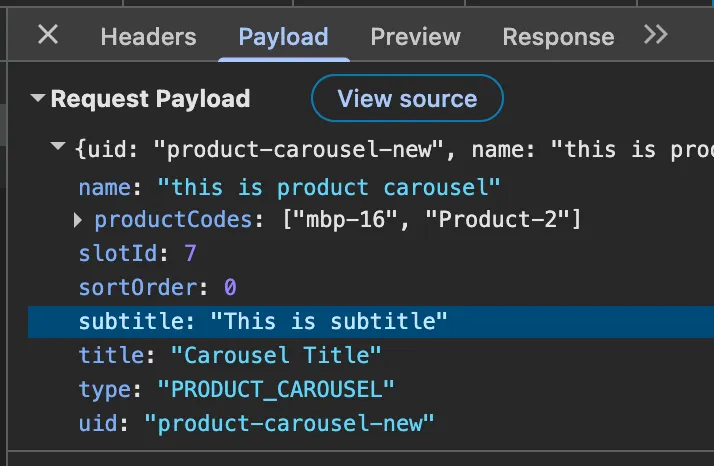
Task: Open the Preview tab
Action: (415, 37)
